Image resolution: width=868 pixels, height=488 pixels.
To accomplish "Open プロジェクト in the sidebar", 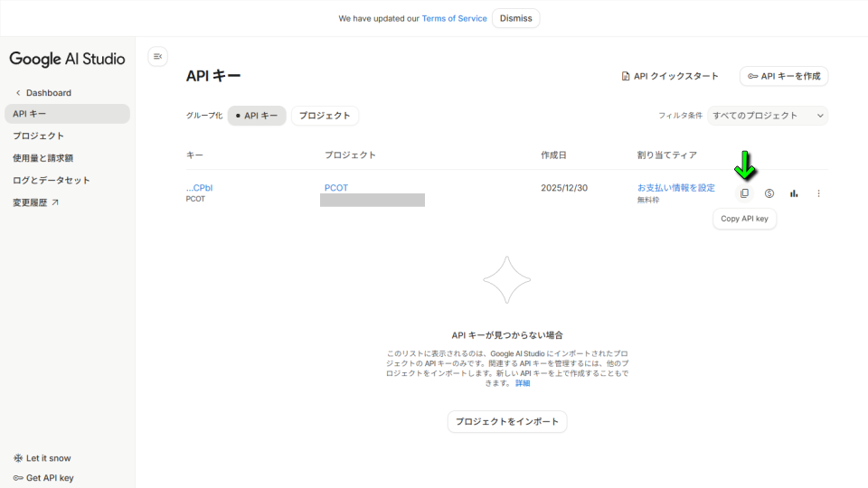I will point(39,136).
